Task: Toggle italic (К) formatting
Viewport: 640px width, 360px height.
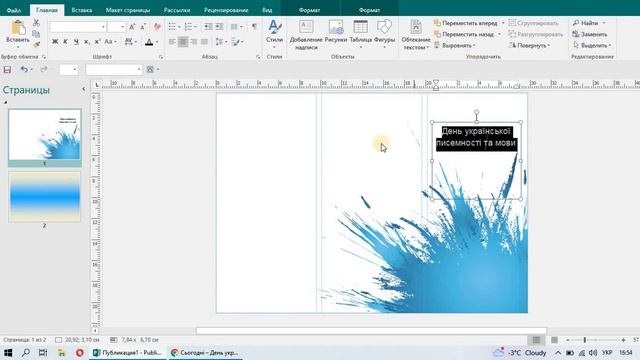Action: tap(65, 42)
